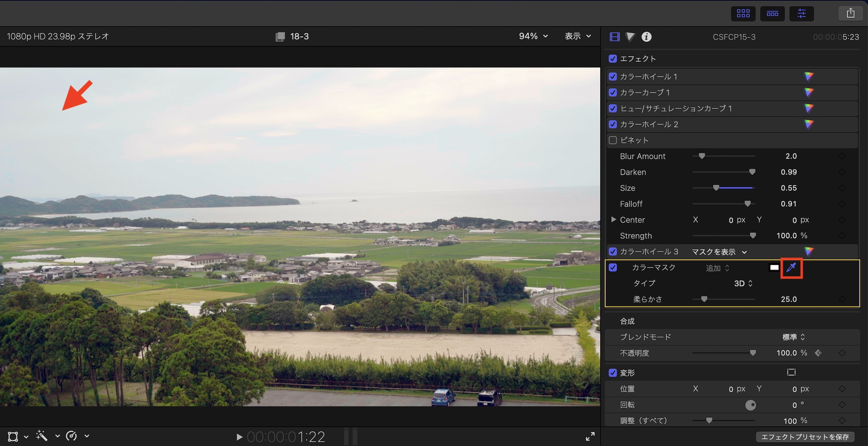This screenshot has width=868, height=446.
Task: Toggle the browser grid layout button
Action: (743, 13)
